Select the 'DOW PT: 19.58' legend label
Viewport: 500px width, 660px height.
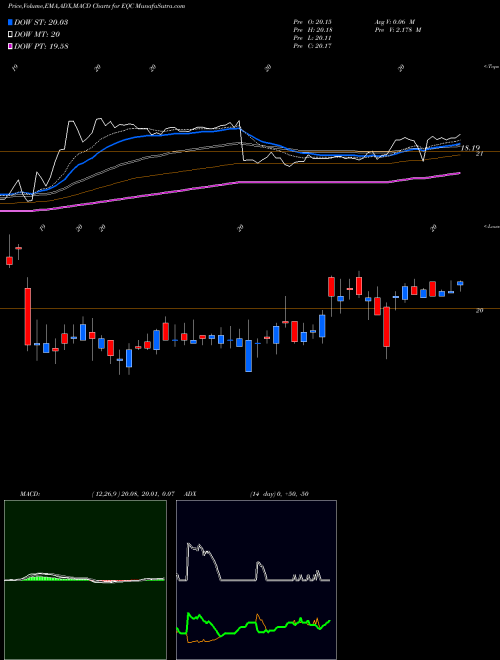[41, 46]
